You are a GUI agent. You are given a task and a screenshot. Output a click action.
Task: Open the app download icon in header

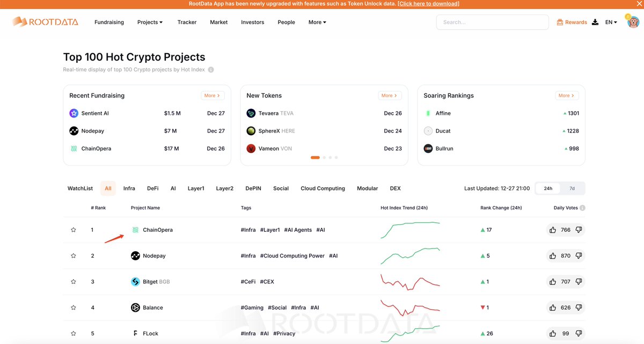595,22
